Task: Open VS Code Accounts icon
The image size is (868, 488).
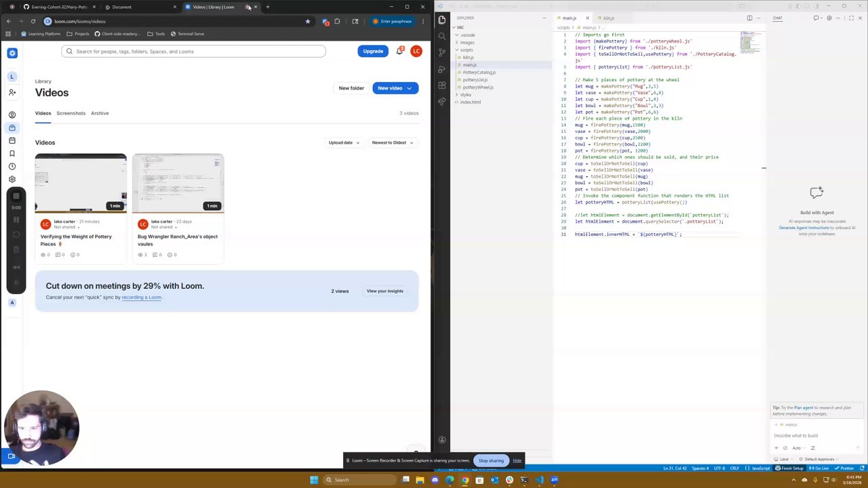Action: coord(442,440)
